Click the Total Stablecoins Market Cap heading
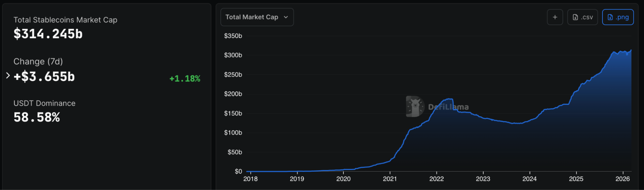Screen dimensions: 644x190 point(65,20)
